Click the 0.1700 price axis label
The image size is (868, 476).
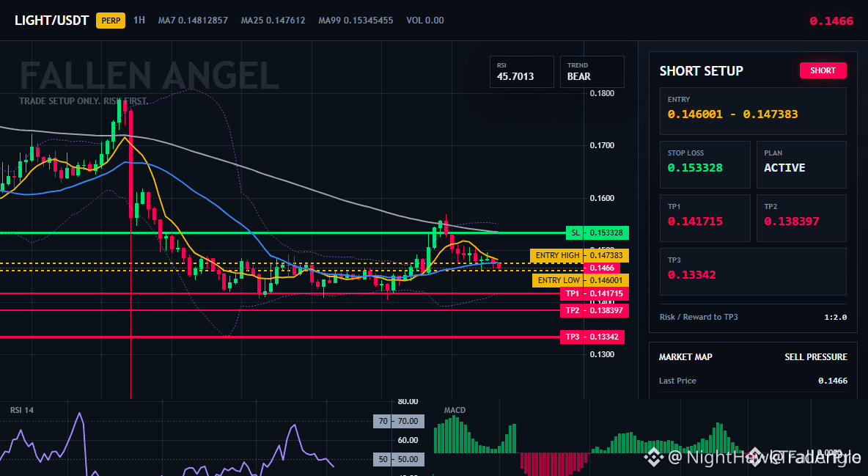coord(603,146)
